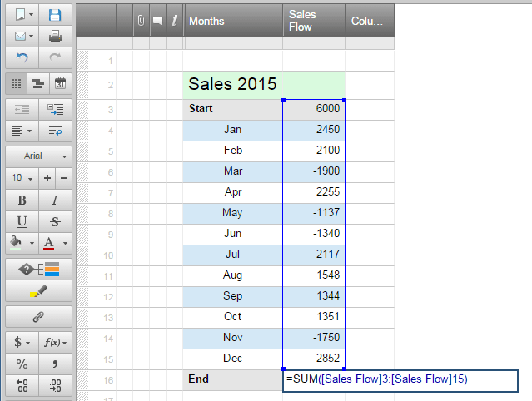This screenshot has width=532, height=401.
Task: Switch to Gantt view
Action: coord(37,82)
